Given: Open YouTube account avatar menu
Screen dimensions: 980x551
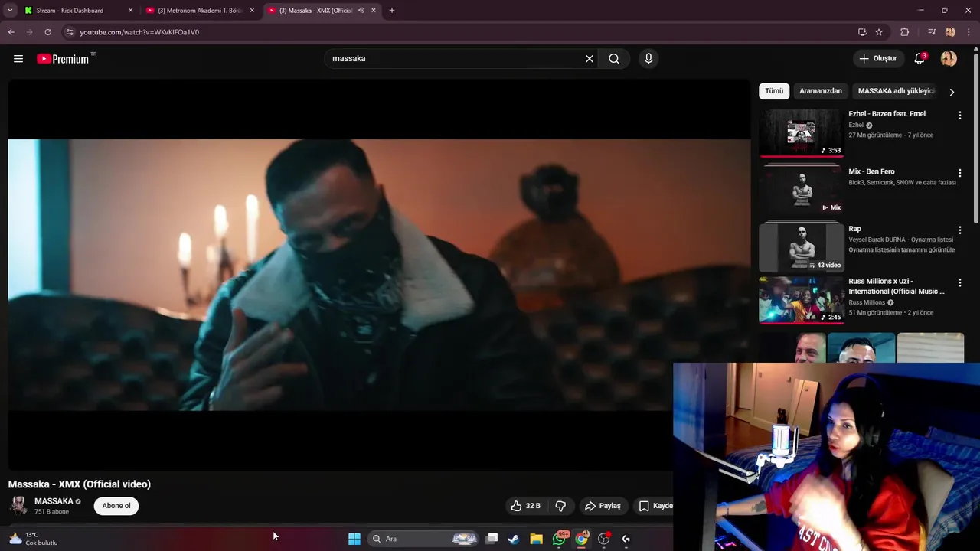Looking at the screenshot, I should pyautogui.click(x=949, y=59).
